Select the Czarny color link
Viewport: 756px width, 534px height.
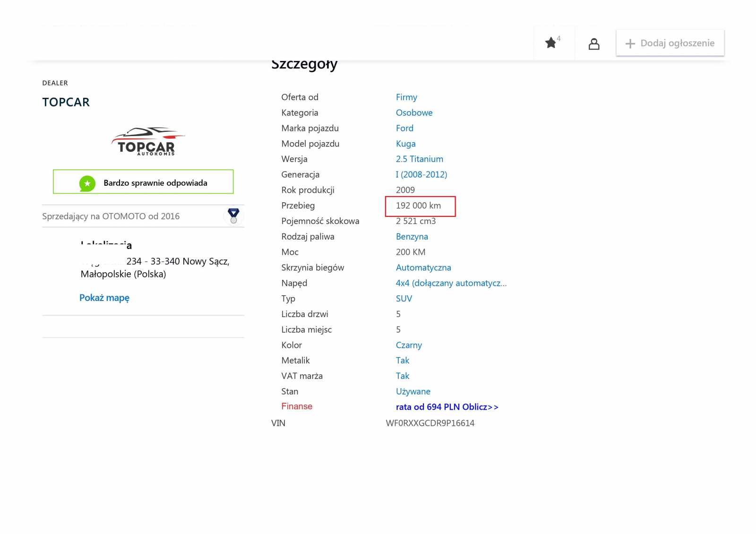(x=409, y=345)
